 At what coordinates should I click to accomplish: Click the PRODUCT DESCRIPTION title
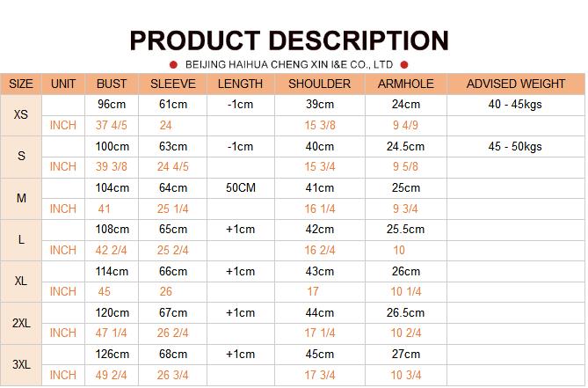pyautogui.click(x=289, y=40)
